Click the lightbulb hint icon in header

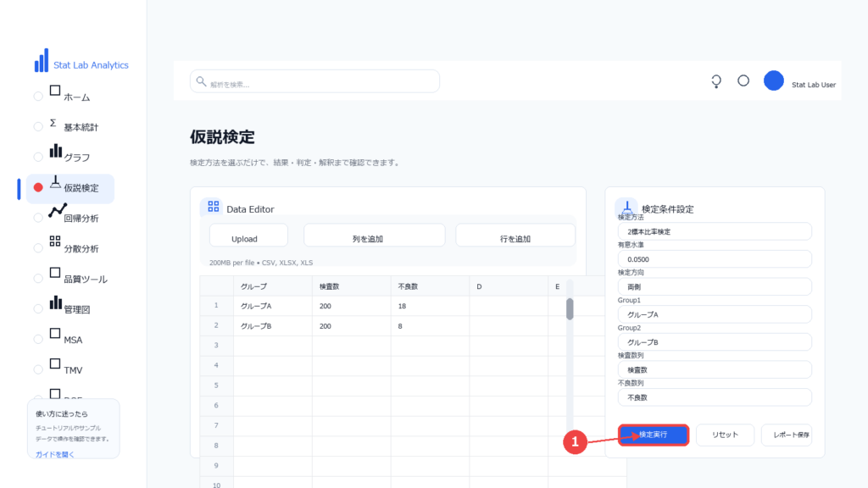coord(716,81)
